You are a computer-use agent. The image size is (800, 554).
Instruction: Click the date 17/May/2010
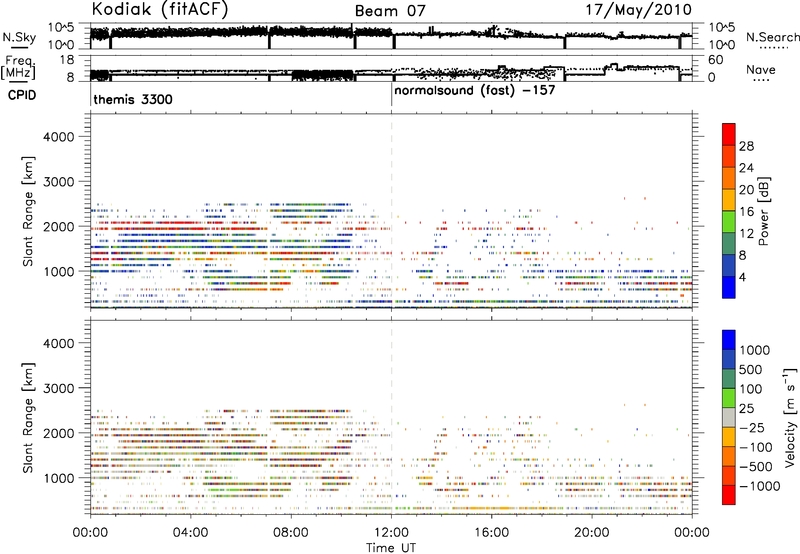click(638, 10)
